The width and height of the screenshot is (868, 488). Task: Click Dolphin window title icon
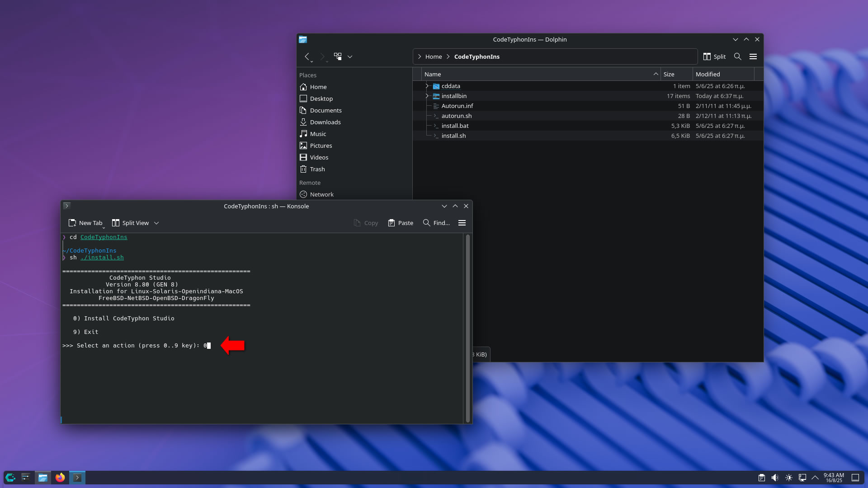303,39
